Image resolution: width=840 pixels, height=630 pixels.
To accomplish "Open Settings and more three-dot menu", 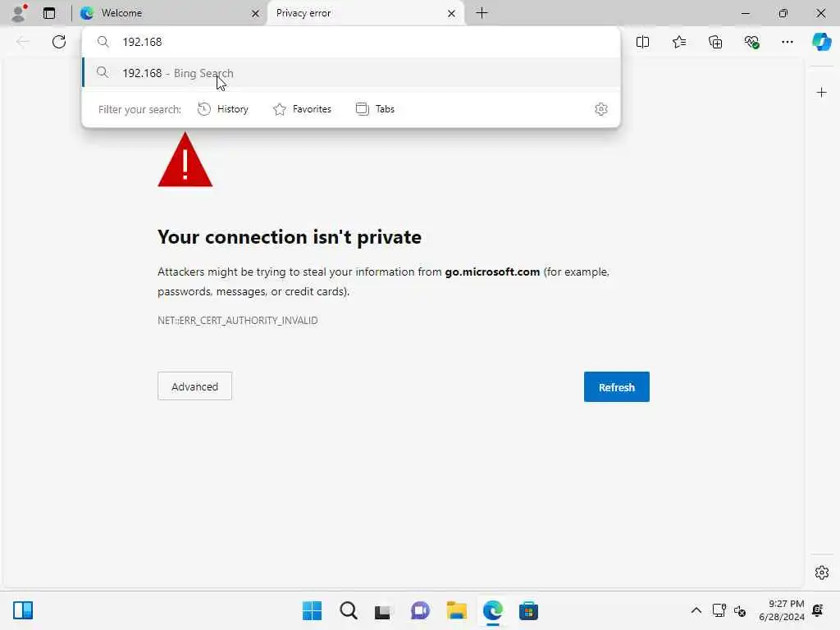I will [787, 42].
